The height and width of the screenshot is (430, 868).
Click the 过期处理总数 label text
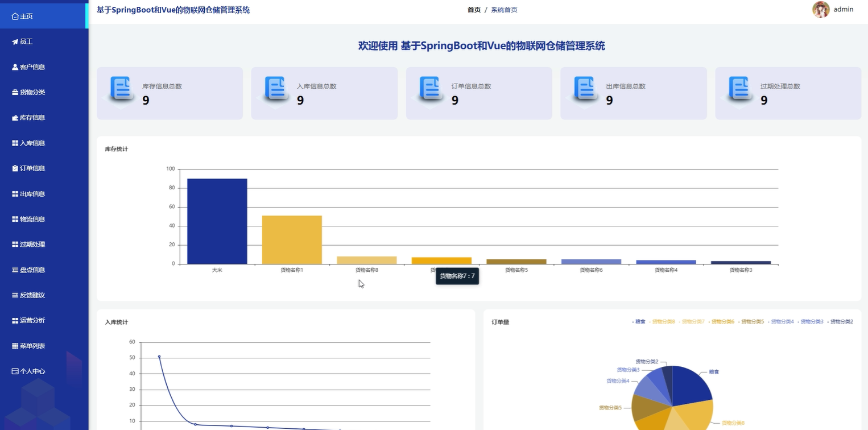780,86
